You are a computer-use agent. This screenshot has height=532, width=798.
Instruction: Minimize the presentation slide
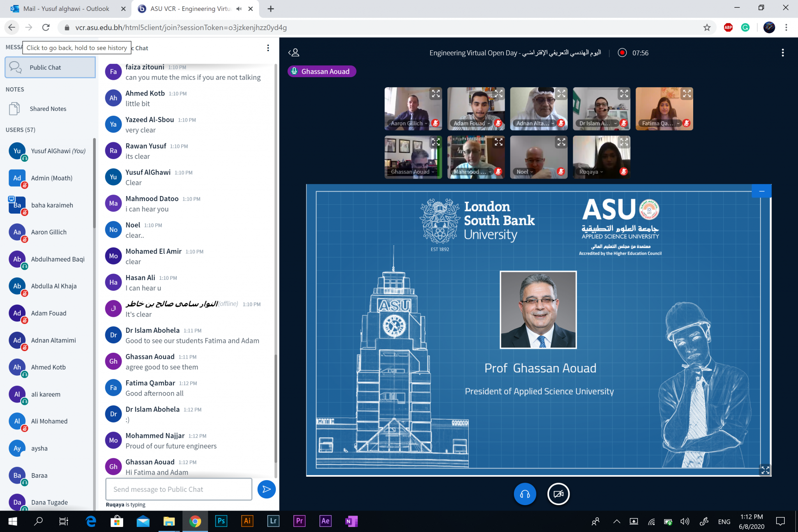click(x=762, y=191)
